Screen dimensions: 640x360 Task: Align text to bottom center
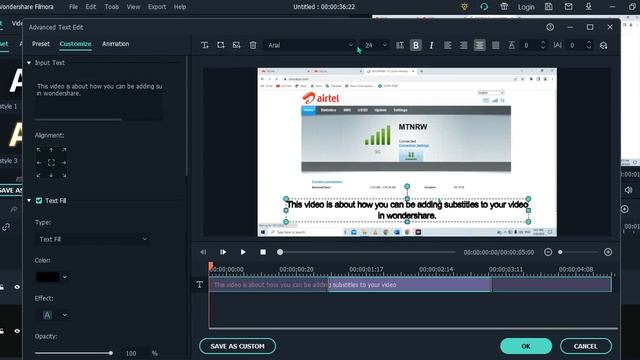[51, 175]
